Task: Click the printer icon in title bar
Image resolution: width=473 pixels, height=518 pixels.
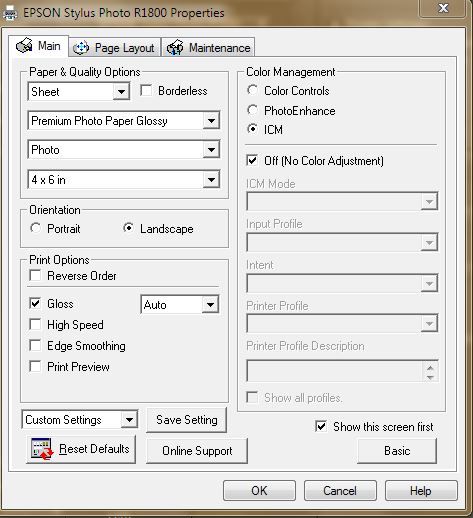Action: point(10,13)
